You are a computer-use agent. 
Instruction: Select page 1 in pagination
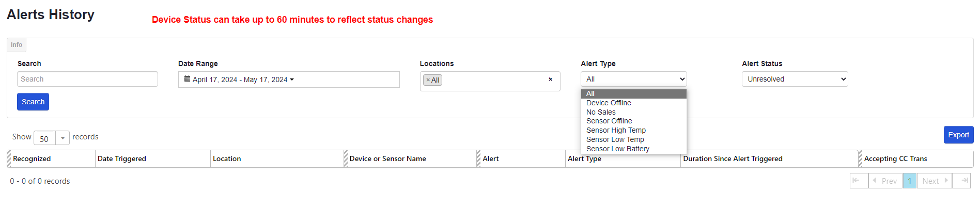coord(910,181)
